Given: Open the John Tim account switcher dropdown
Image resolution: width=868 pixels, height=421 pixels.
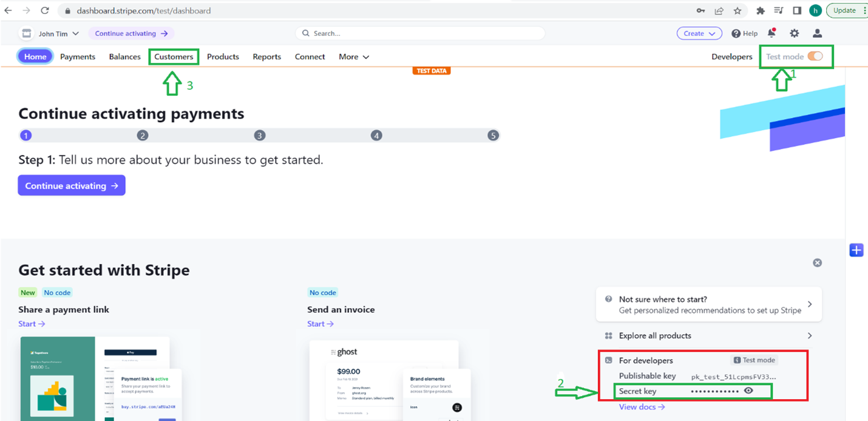Looking at the screenshot, I should coord(59,33).
